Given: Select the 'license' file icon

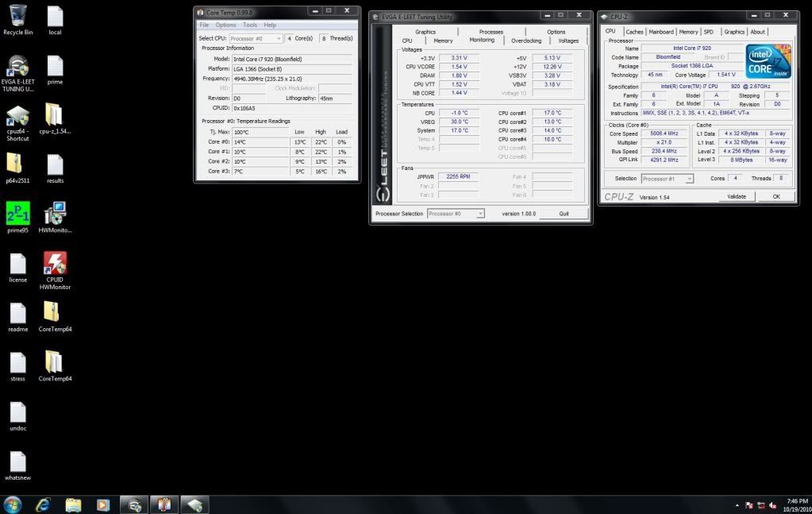Looking at the screenshot, I should click(x=17, y=268).
